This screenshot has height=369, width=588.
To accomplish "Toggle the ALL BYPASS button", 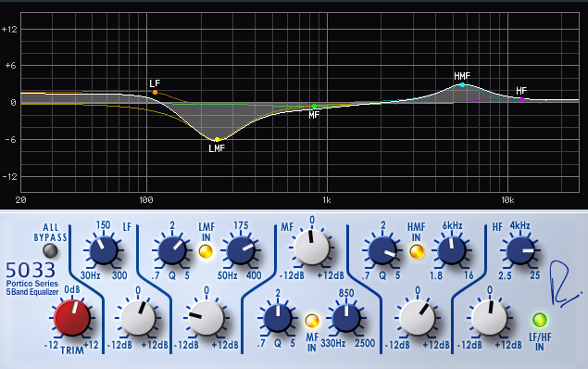I will point(50,250).
